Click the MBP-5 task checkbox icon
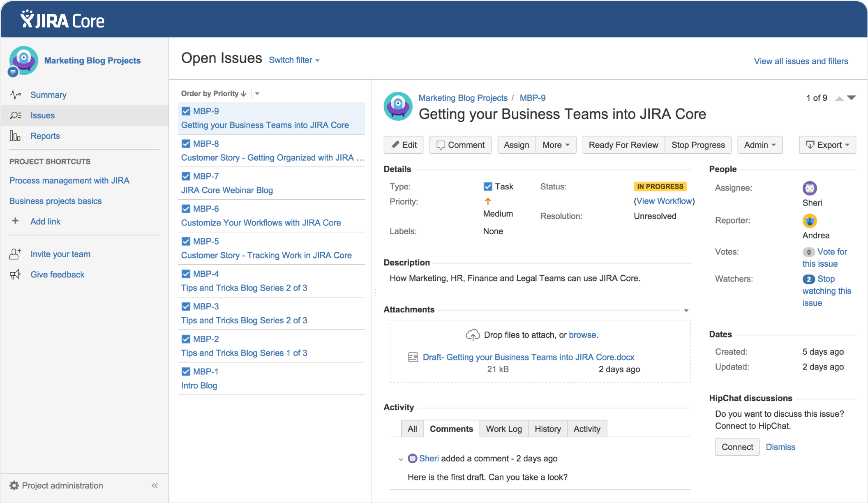This screenshot has height=503, width=868. click(x=186, y=241)
